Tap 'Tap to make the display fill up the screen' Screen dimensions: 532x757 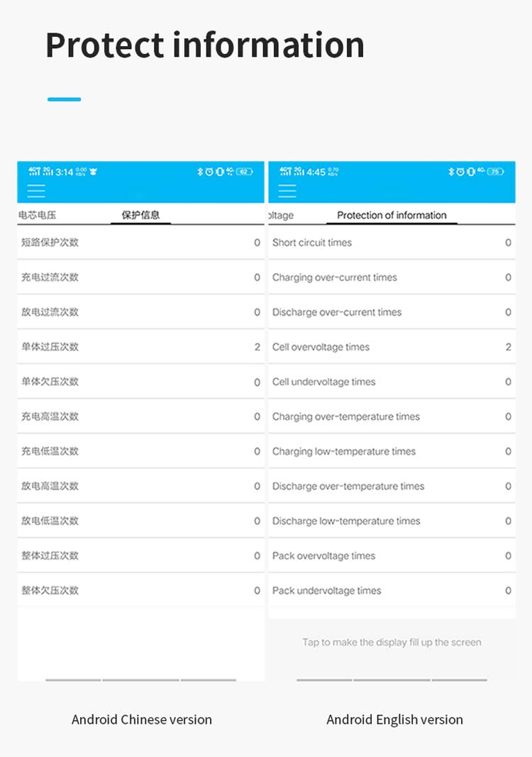click(x=392, y=642)
